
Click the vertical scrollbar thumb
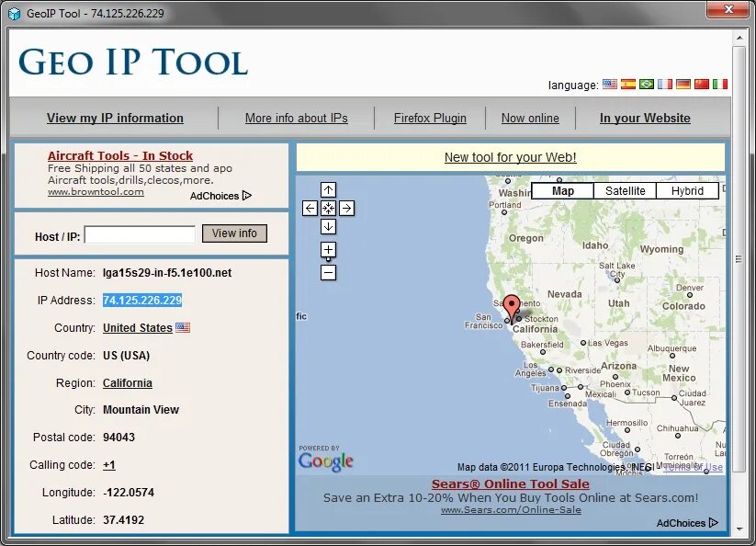click(739, 259)
